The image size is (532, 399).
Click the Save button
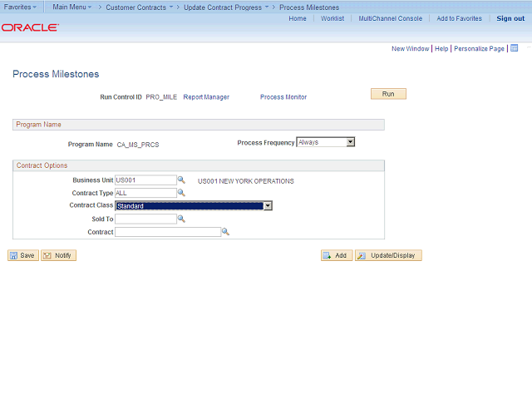pyautogui.click(x=23, y=255)
